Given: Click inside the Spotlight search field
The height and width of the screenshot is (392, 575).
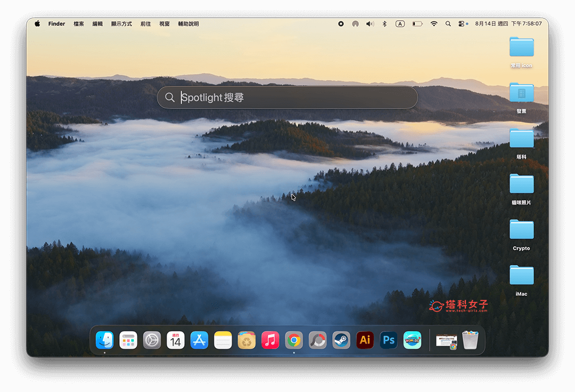Looking at the screenshot, I should [x=287, y=97].
